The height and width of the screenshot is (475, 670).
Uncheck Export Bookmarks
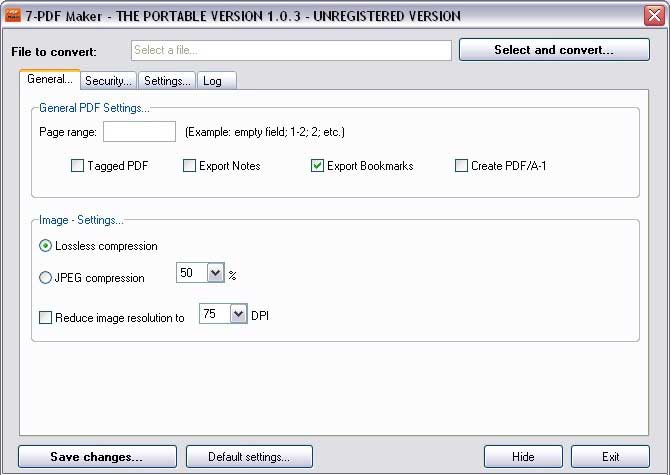(317, 166)
